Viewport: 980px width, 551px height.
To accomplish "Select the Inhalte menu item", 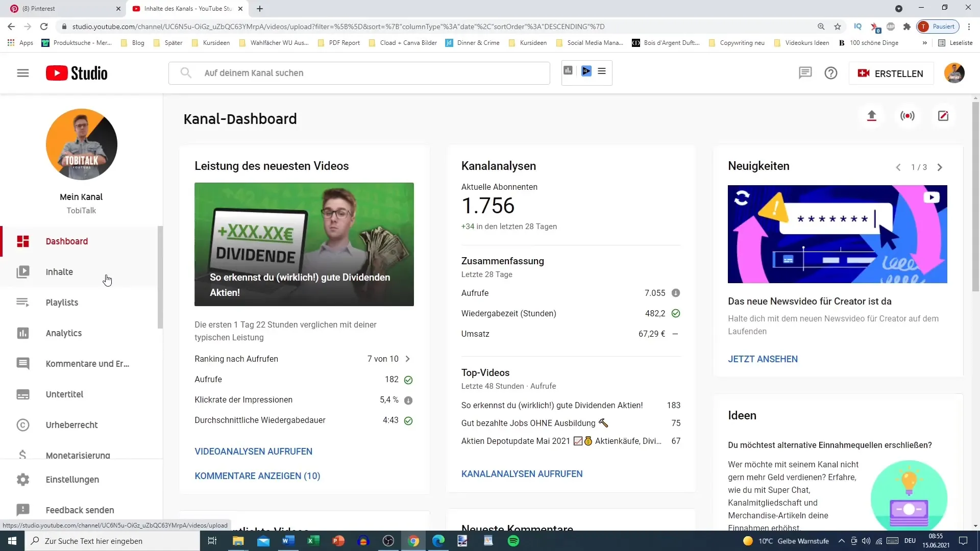I will [x=59, y=272].
